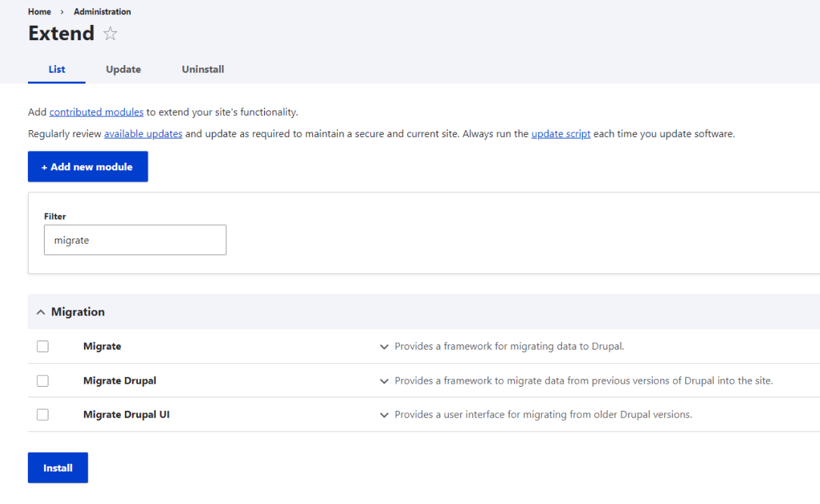Screen dimensions: 820x504
Task: Click inside the Filter text field
Action: click(x=135, y=240)
